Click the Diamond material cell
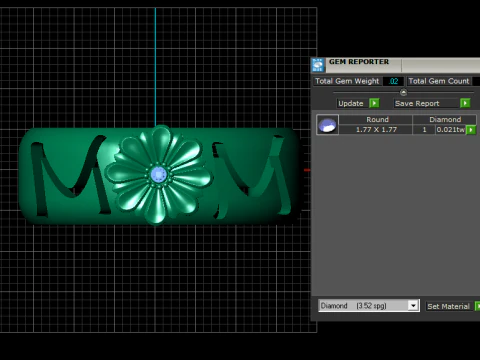The width and height of the screenshot is (480, 360). click(x=445, y=119)
